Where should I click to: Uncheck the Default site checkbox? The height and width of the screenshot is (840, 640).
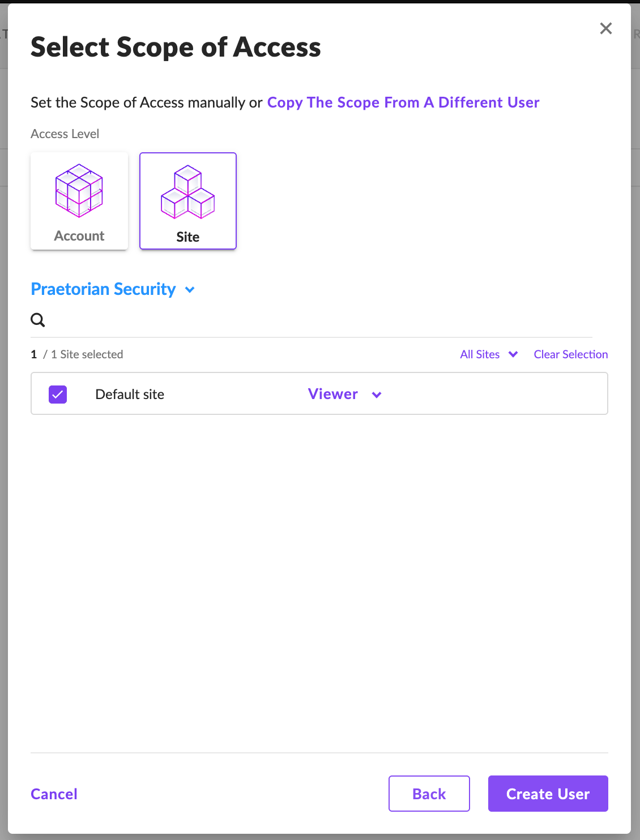tap(58, 395)
